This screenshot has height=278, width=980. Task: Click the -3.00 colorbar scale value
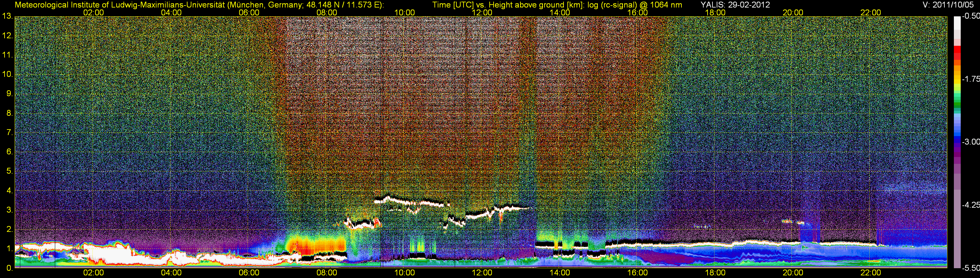971,142
